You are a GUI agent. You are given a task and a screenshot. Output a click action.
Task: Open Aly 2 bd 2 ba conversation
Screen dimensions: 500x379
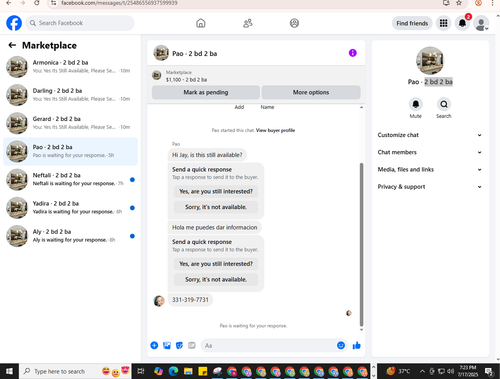(70, 236)
